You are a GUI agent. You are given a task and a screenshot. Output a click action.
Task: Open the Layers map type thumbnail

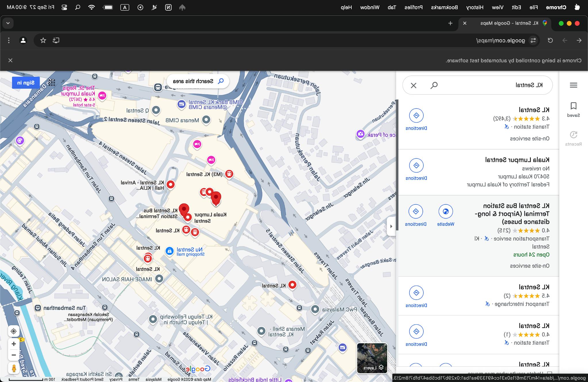click(372, 358)
